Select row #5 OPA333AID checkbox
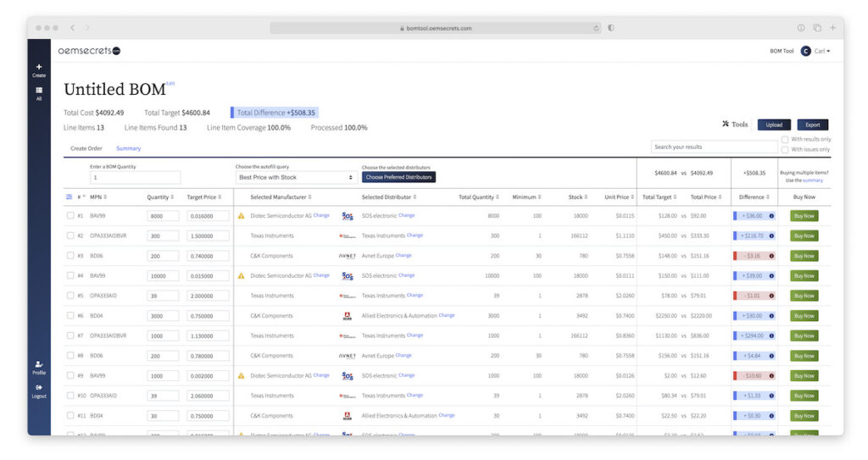 coord(70,296)
